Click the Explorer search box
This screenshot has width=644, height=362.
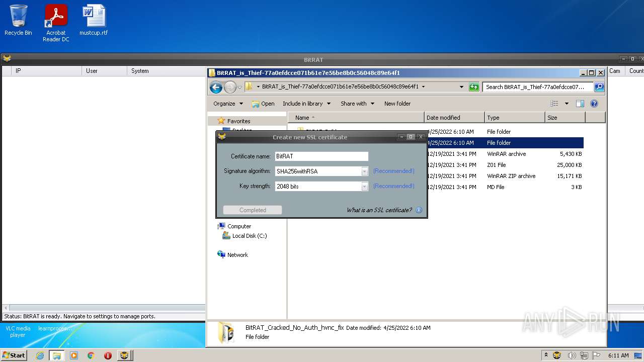click(x=538, y=87)
